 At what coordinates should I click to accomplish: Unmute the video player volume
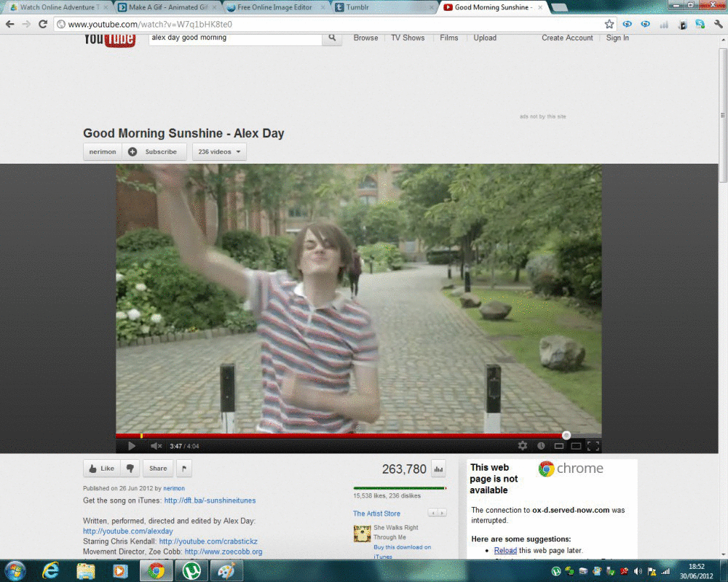click(156, 446)
